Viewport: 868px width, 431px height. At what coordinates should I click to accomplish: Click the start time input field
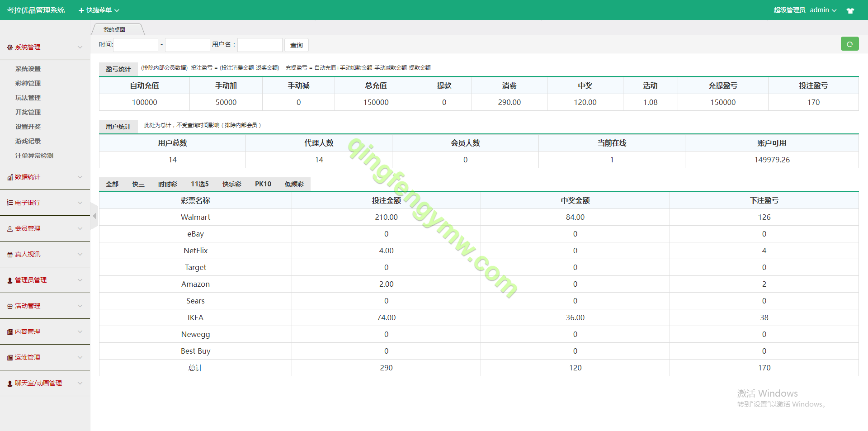tap(136, 45)
